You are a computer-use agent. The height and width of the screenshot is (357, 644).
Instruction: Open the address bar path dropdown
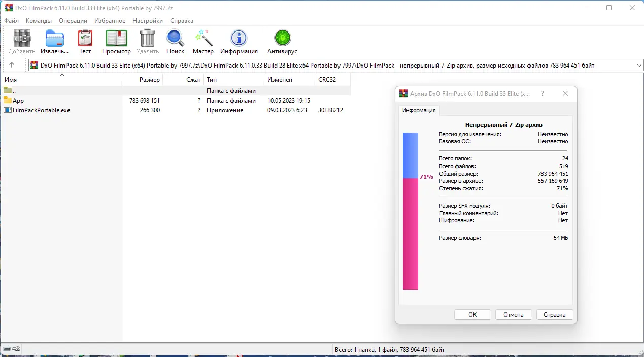click(639, 66)
